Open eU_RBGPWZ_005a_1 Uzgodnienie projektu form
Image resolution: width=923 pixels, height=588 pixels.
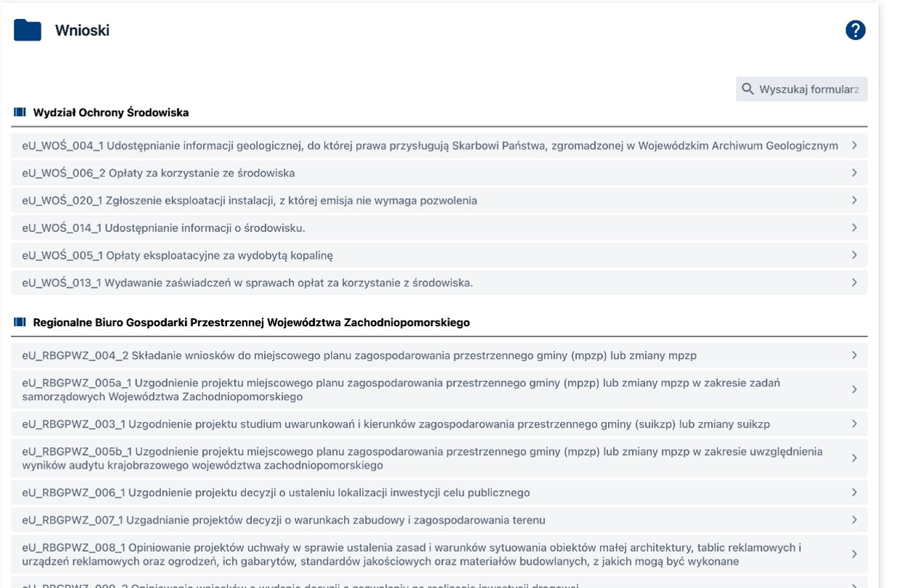point(401,389)
